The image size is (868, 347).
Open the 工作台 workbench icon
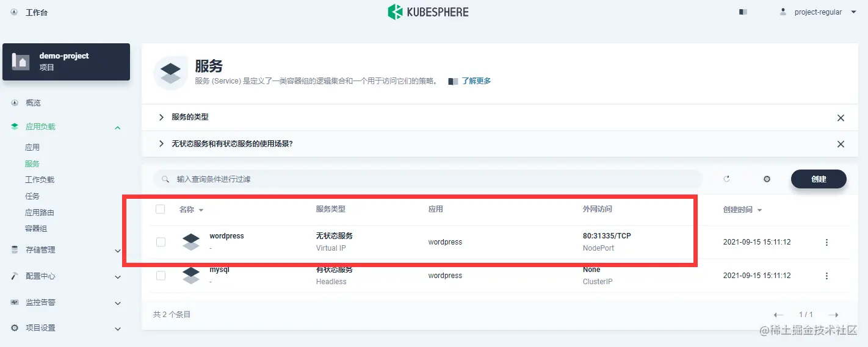pyautogui.click(x=14, y=12)
